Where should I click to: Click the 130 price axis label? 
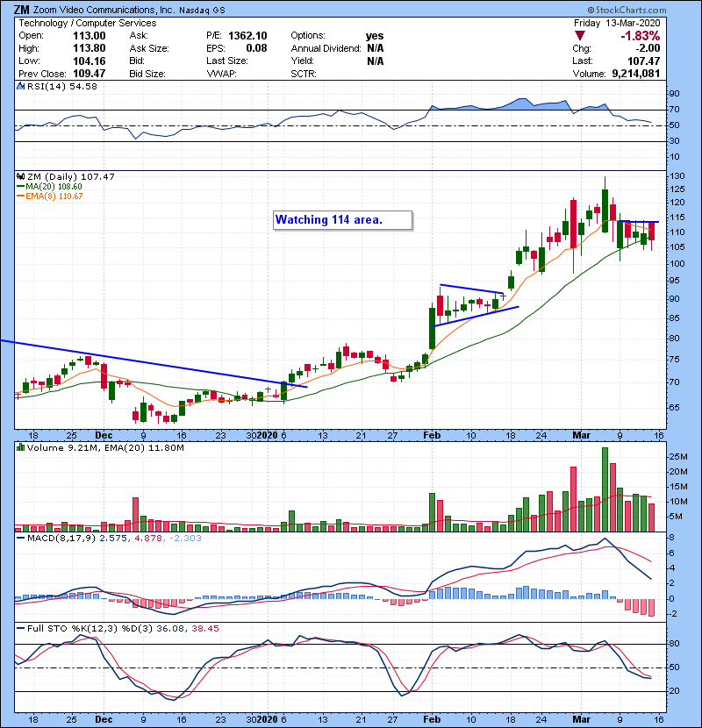pos(677,176)
